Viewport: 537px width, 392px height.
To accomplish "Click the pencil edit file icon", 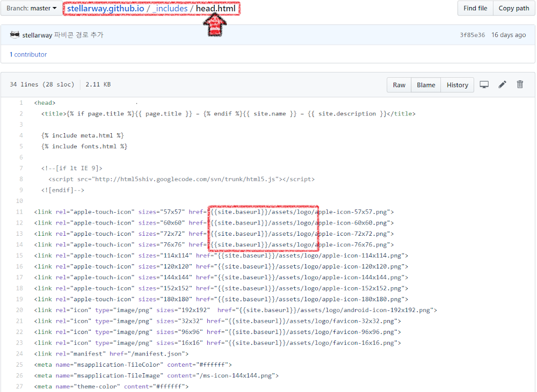I will 502,84.
